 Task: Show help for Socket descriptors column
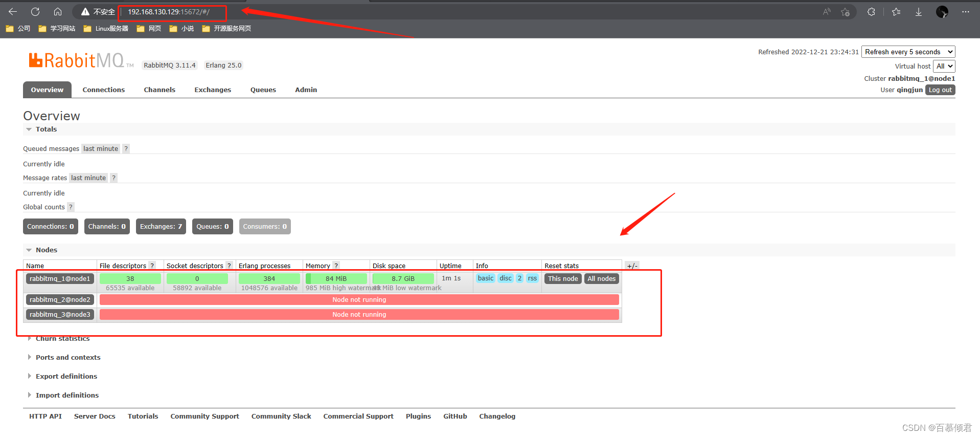[x=229, y=266]
